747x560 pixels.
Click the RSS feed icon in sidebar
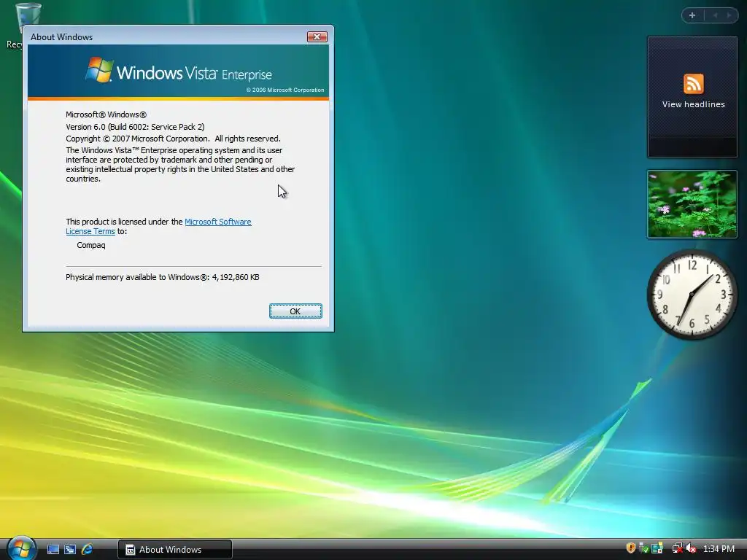point(693,84)
